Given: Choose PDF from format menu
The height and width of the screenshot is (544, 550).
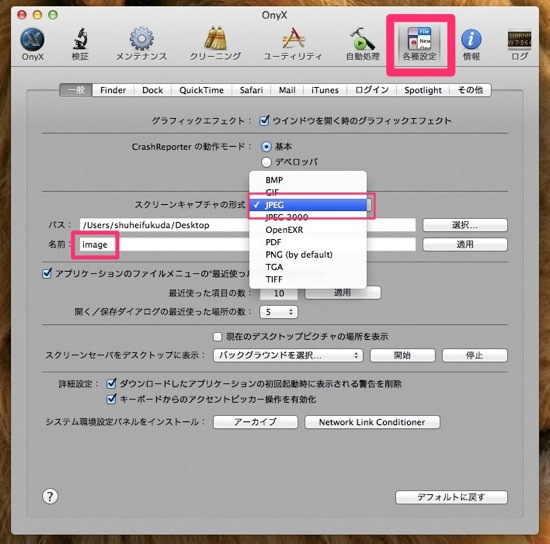Looking at the screenshot, I should [x=308, y=242].
